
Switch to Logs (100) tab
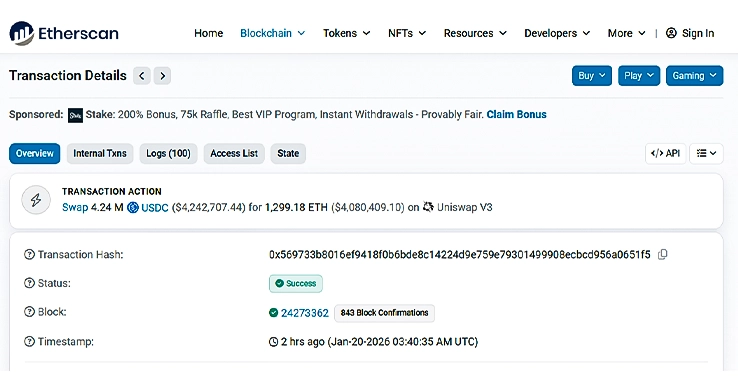[168, 154]
